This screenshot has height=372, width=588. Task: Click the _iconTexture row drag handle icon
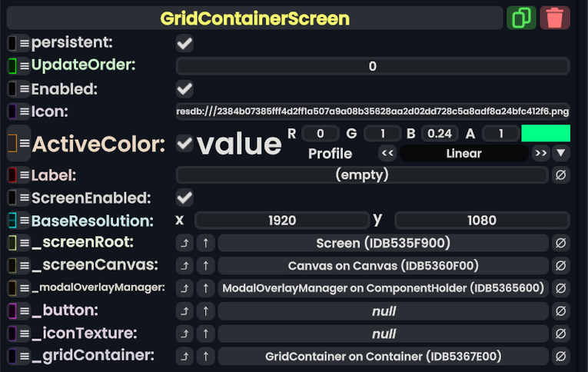coord(25,334)
